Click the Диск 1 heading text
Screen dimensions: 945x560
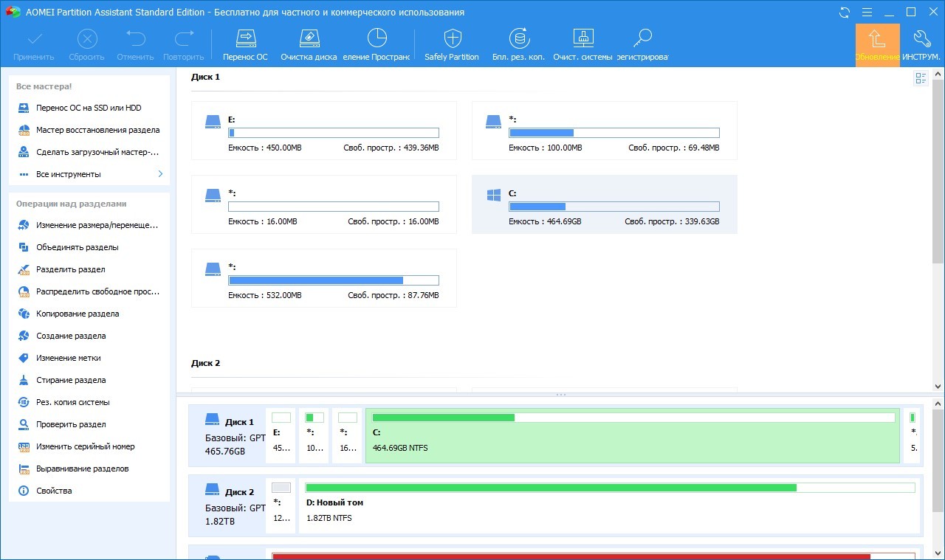click(205, 77)
